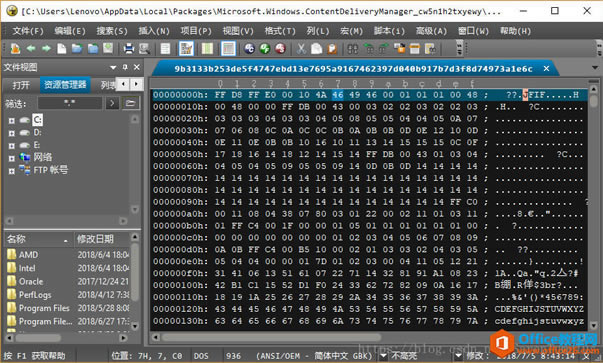The height and width of the screenshot is (363, 603).
Task: Click the filter apply arrow button next to 筛选
Action: point(112,103)
